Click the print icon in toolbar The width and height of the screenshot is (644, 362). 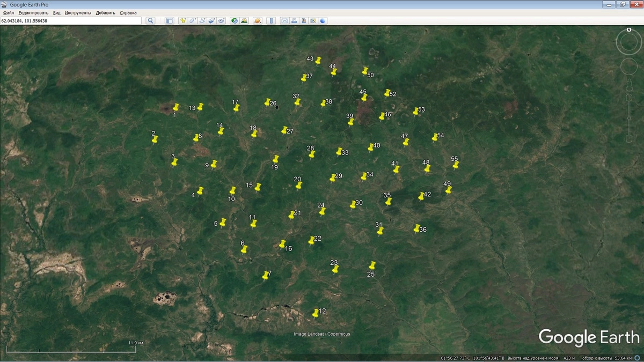point(295,20)
